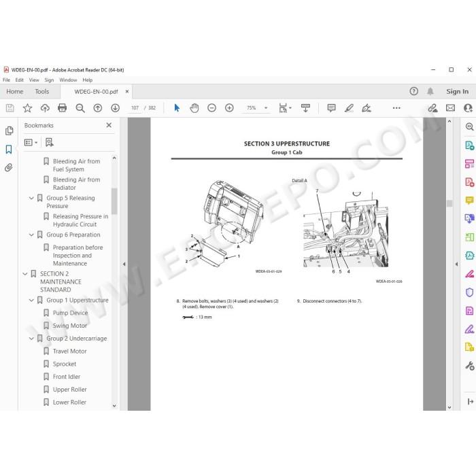The image size is (476, 476).
Task: Open the File menu
Action: [6, 80]
